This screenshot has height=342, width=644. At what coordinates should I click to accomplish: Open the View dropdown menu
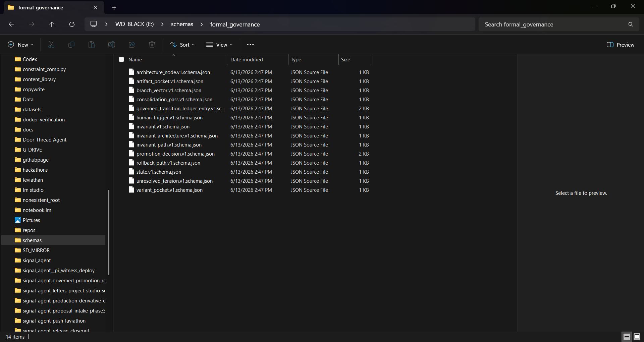coord(219,45)
